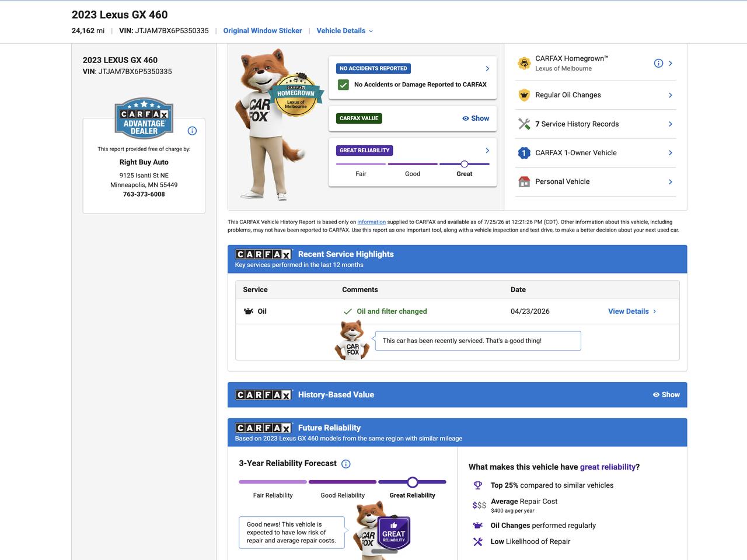Show the CARFAX Value with eye toggle

476,118
